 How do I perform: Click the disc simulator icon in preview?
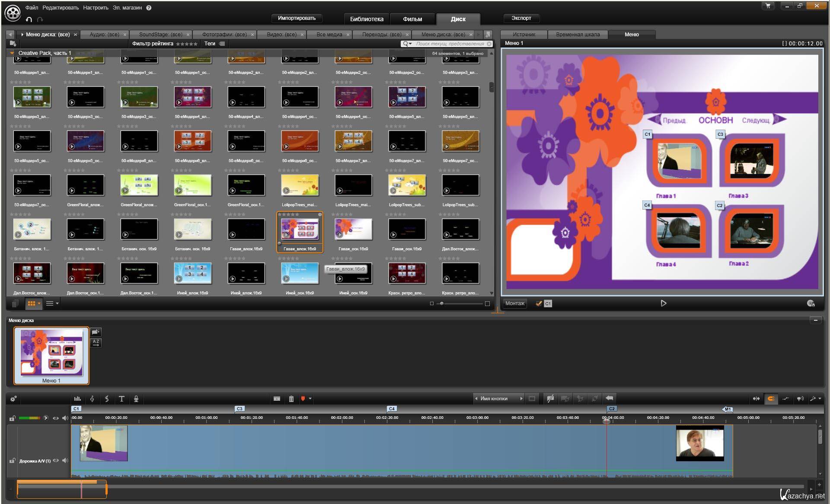pos(811,303)
